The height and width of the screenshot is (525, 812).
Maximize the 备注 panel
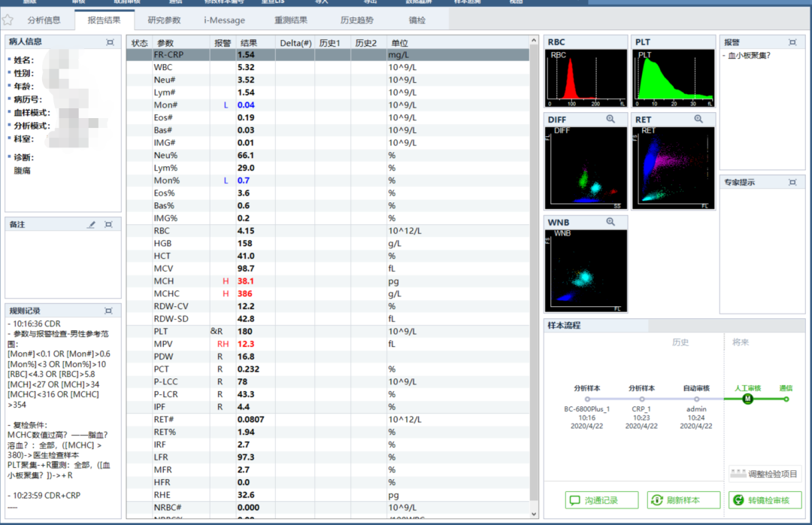(x=108, y=224)
